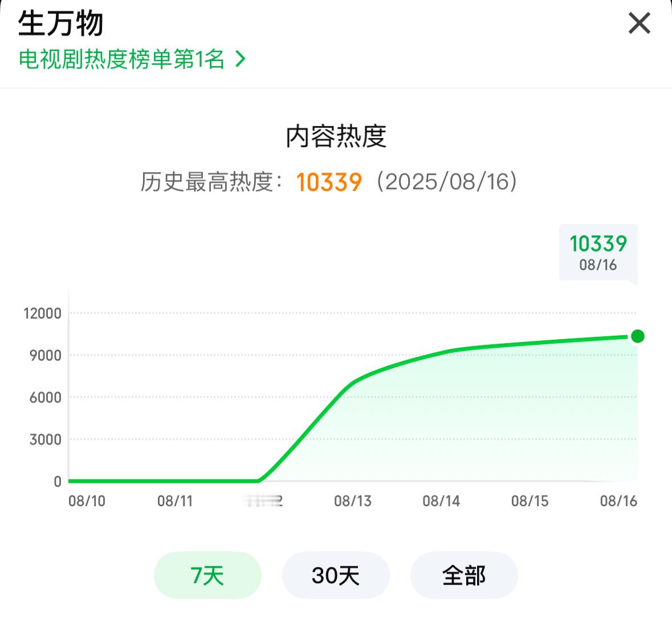Click the 3000 y-axis label
The image size is (672, 623).
[x=46, y=439]
